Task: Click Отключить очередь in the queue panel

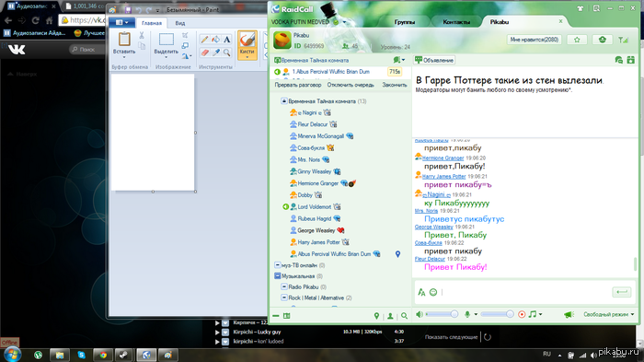Action: (x=351, y=85)
